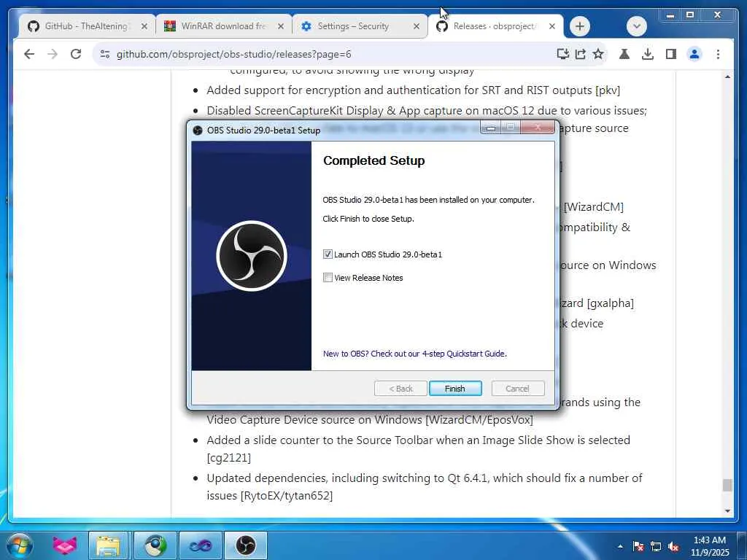Image resolution: width=747 pixels, height=560 pixels.
Task: Open the infinity-logo app in taskbar
Action: click(x=200, y=545)
